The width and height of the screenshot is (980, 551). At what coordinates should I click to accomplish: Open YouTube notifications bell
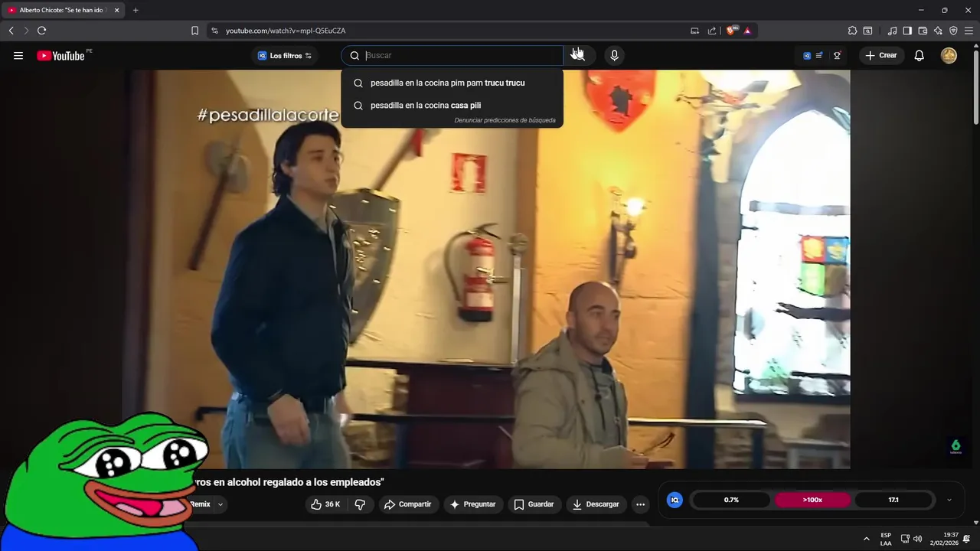[920, 55]
